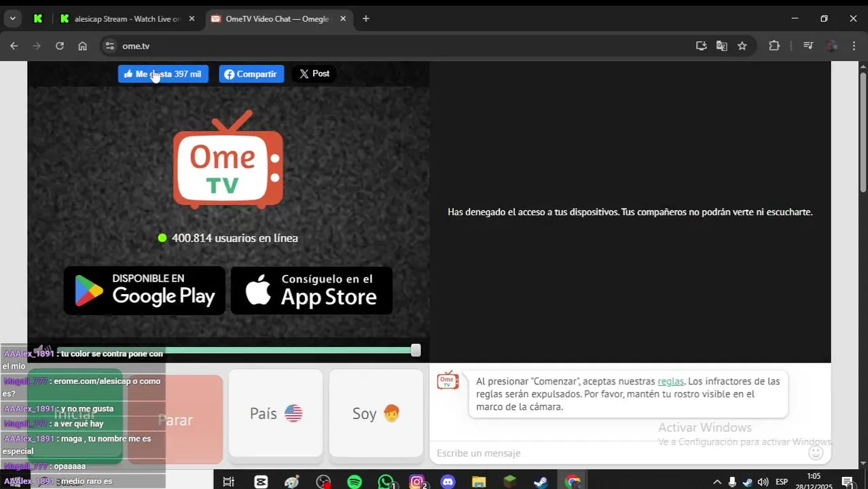868x489 pixels.
Task: Open the media controls icon
Action: pos(808,46)
